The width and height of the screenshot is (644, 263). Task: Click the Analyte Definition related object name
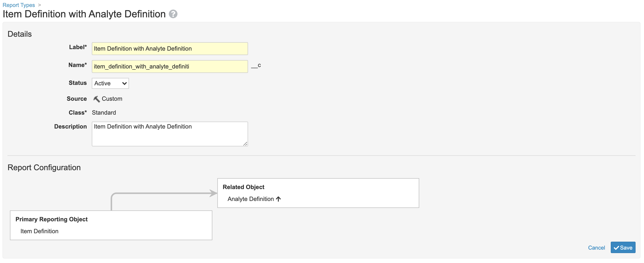tap(251, 199)
